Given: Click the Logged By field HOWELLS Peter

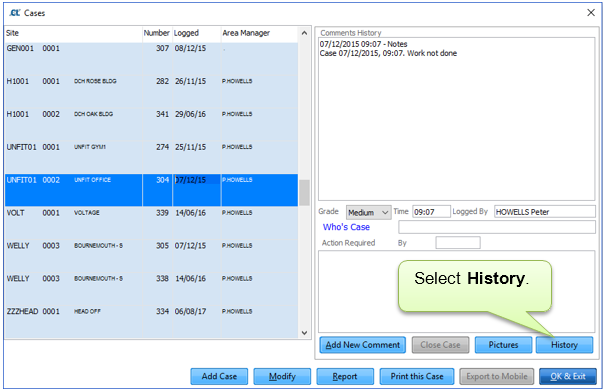Looking at the screenshot, I should point(544,212).
